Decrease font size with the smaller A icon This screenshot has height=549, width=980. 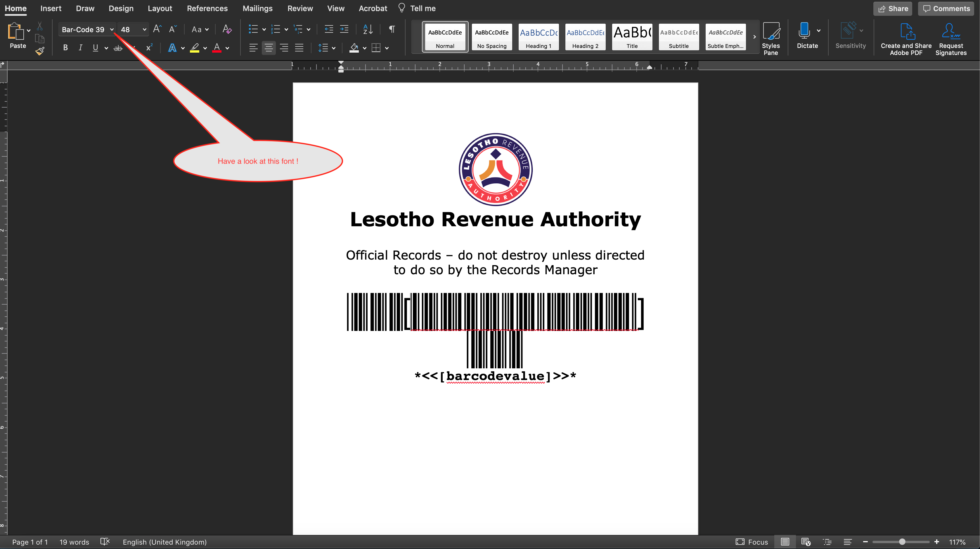[173, 29]
